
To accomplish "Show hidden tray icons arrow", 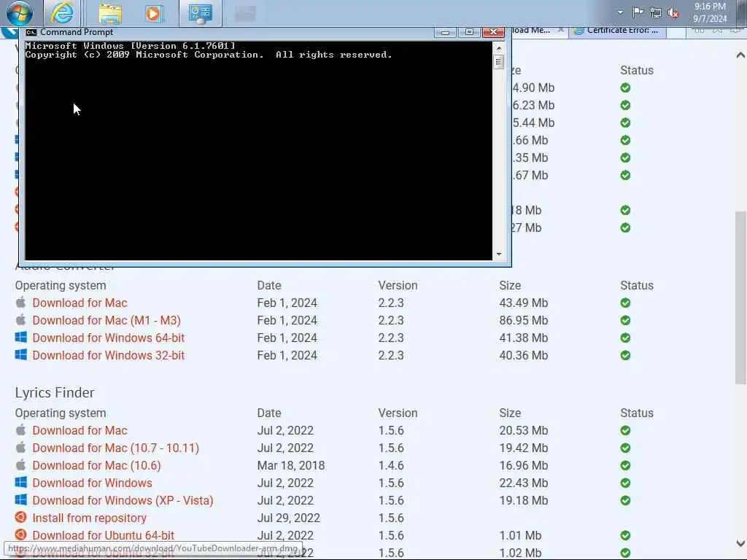I will pos(620,12).
